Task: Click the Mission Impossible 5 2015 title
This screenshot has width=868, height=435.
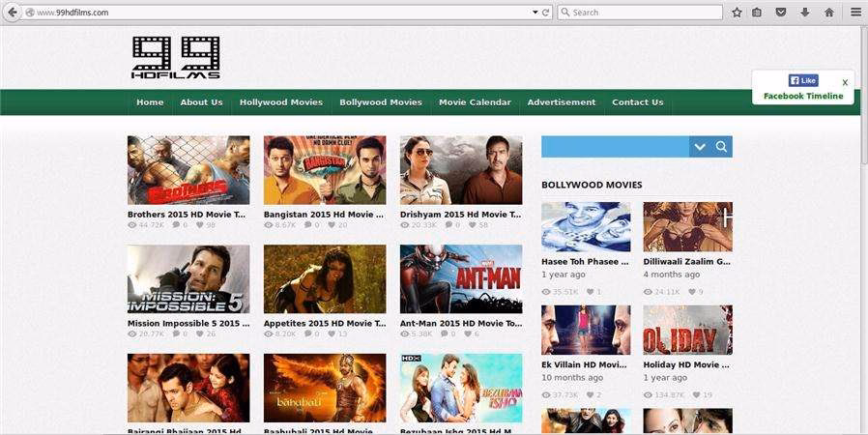Action: pyautogui.click(x=188, y=323)
